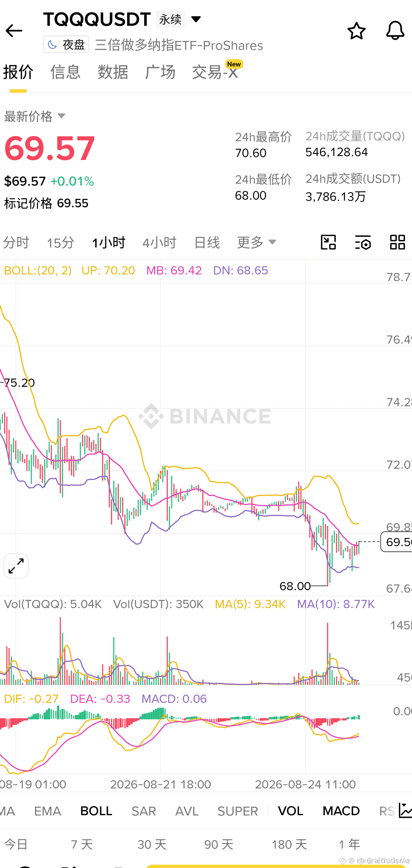Tap the night session moon badge
This screenshot has height=868, width=412.
tap(66, 45)
